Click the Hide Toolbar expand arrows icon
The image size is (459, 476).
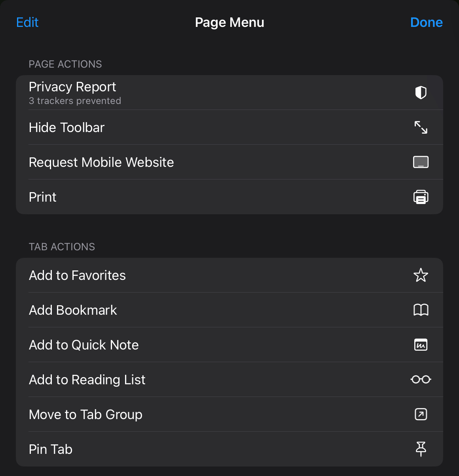421,127
